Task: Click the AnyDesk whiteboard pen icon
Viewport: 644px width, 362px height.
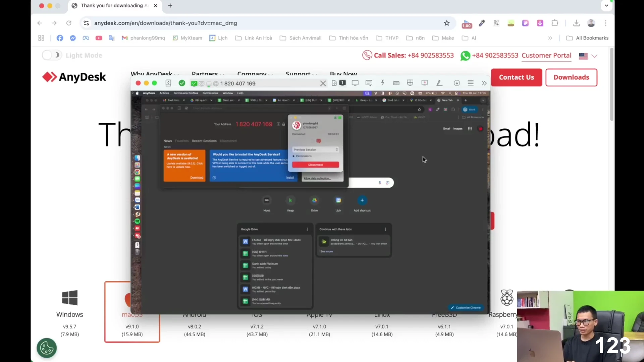Action: (439, 83)
